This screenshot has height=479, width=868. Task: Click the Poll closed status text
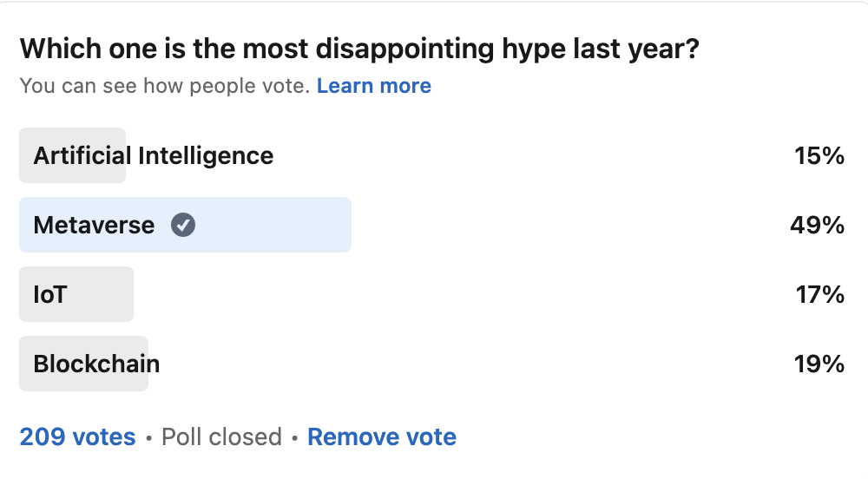click(221, 436)
